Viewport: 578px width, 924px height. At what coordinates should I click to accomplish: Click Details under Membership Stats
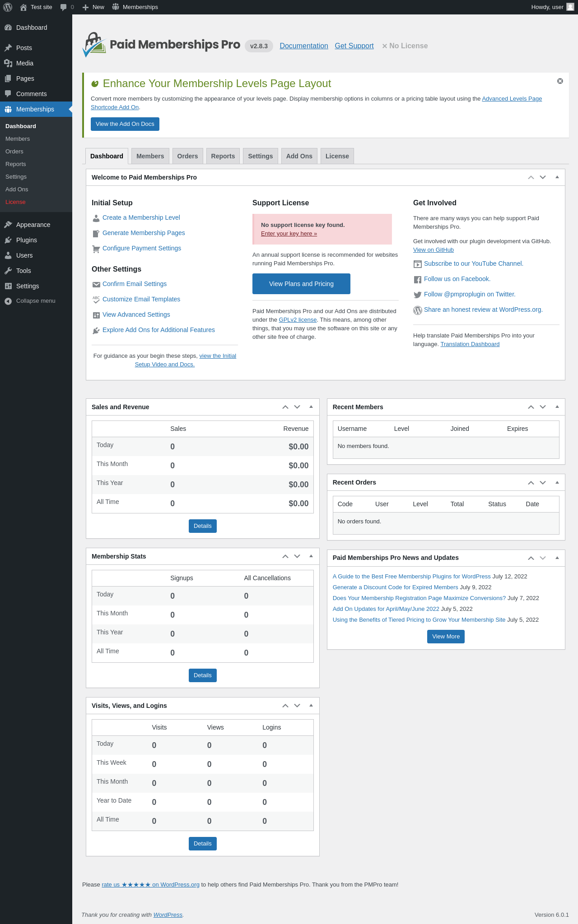[203, 675]
